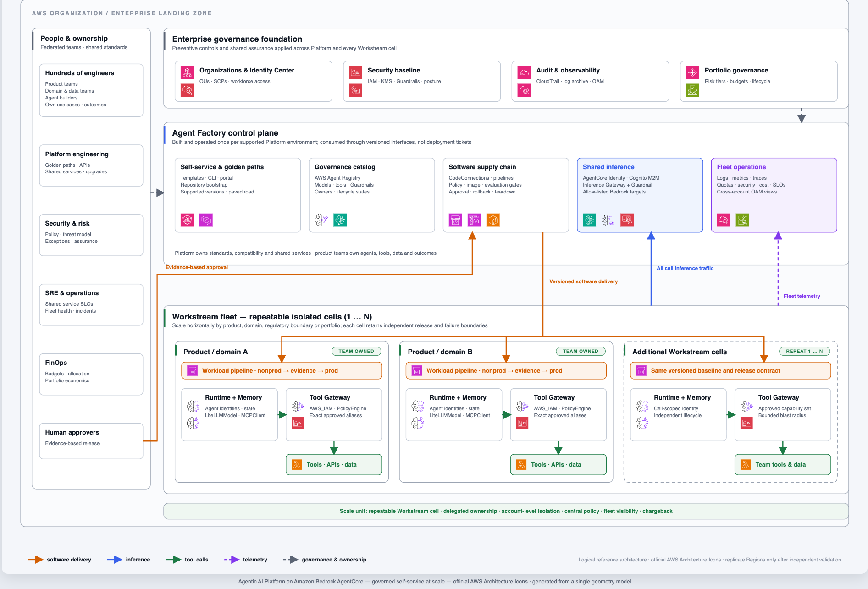Viewport: 868px width, 589px height.
Task: Select the Human approvers card
Action: tap(91, 441)
